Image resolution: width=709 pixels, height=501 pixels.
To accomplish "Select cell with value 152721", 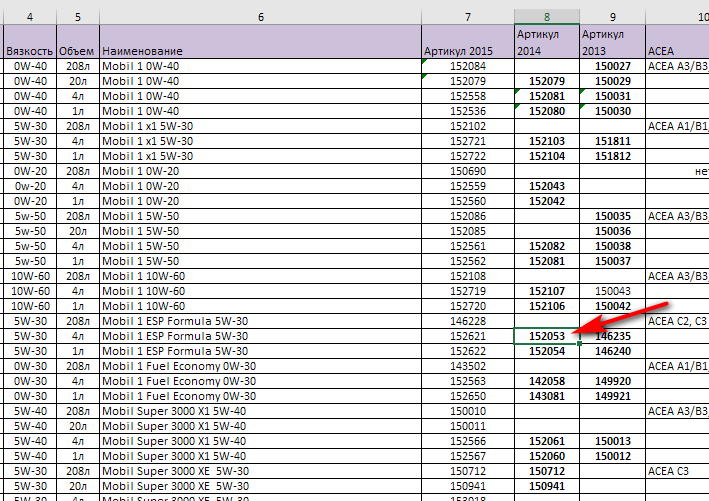I will [468, 141].
